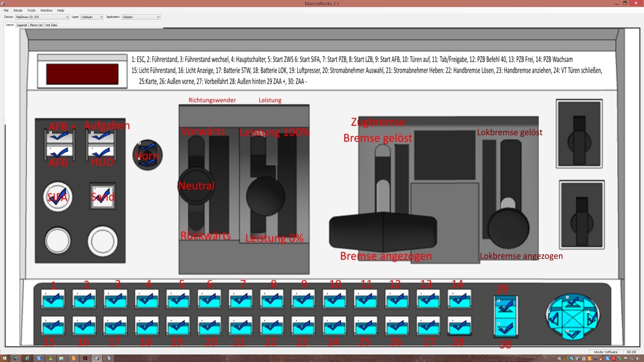Click the cyan button numbered 1
This screenshot has width=644, height=362.
point(53,299)
